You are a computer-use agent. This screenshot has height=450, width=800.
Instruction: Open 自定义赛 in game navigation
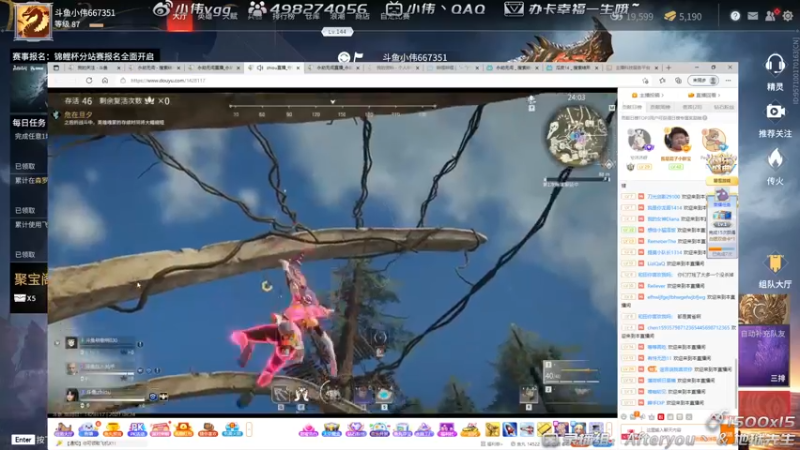(x=395, y=17)
